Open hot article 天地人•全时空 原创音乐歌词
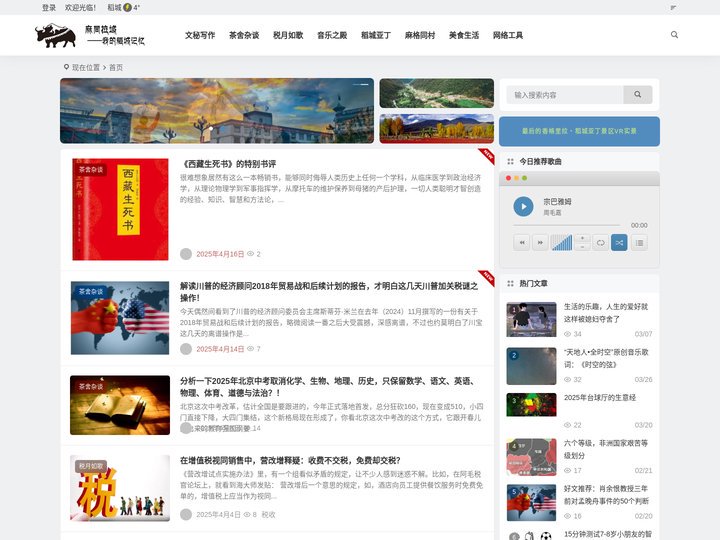 606,358
